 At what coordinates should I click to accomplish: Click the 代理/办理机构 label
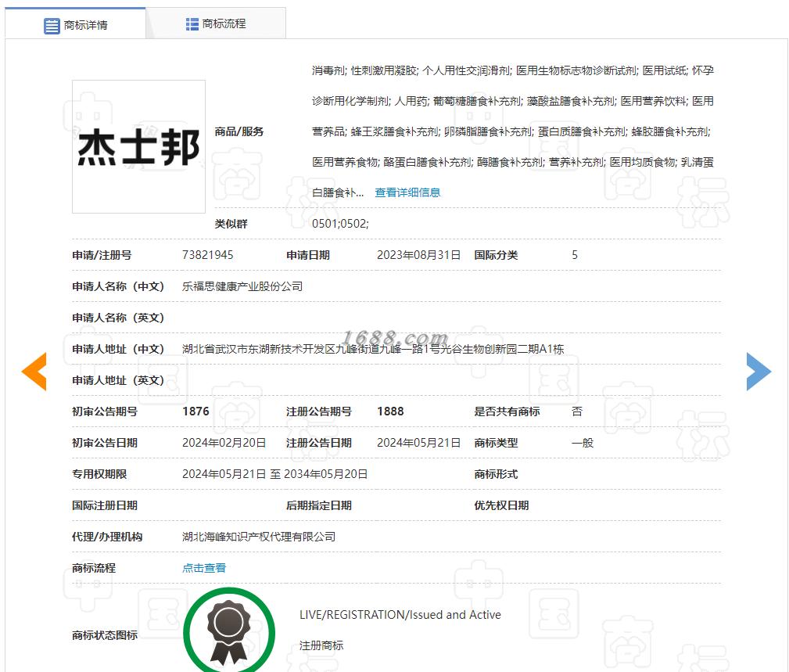tap(107, 537)
